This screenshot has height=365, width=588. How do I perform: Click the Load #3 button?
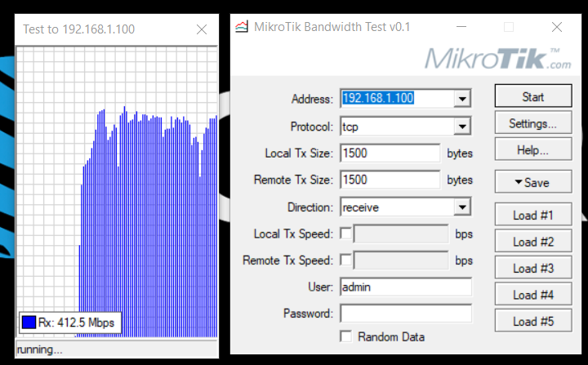click(x=533, y=268)
